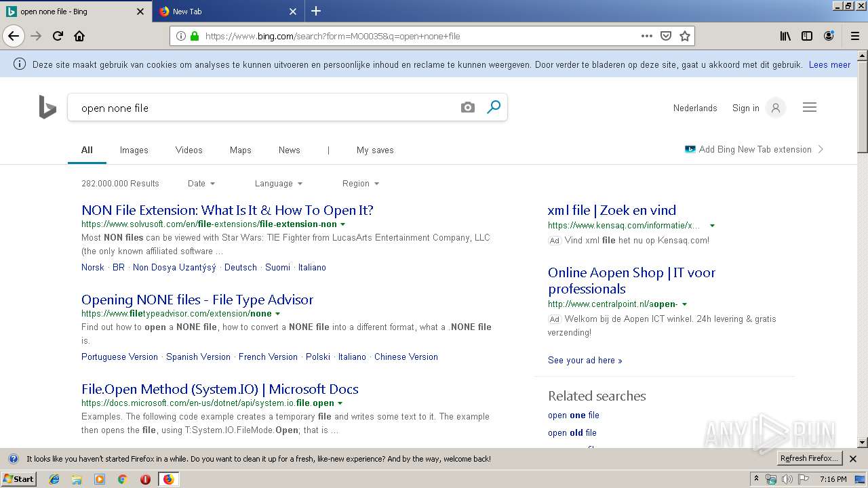Open the 'xml file | Zoek en vind' ad
868x488 pixels.
tap(612, 210)
